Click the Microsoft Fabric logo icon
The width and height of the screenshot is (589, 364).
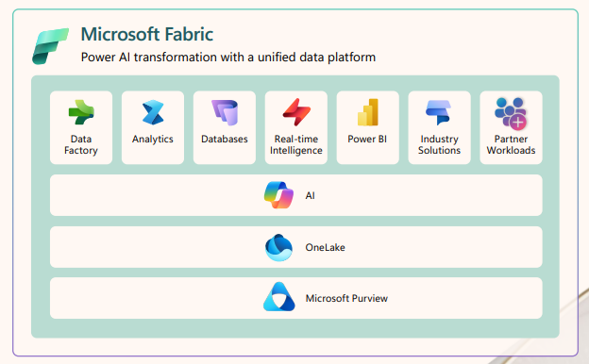50,46
